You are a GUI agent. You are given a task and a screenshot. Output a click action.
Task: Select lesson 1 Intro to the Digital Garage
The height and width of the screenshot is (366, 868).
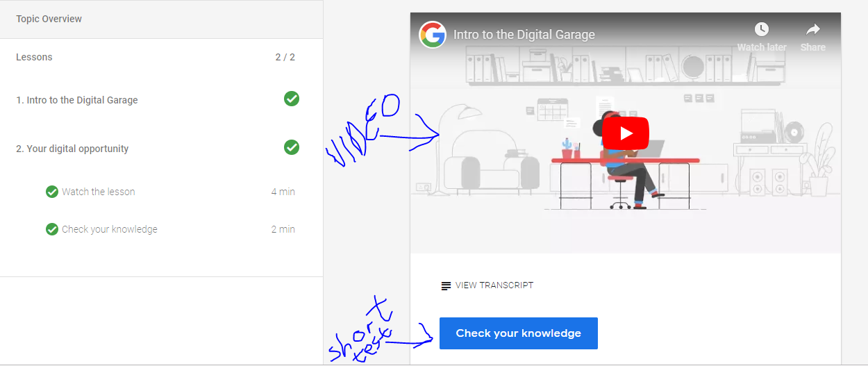coord(77,100)
